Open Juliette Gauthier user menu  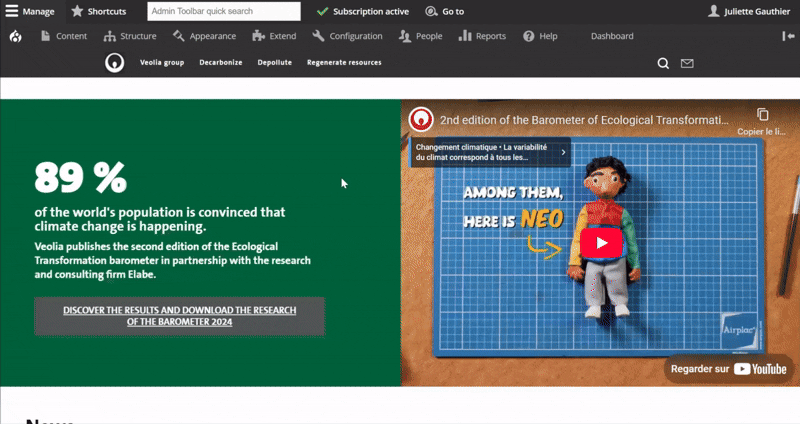point(748,11)
